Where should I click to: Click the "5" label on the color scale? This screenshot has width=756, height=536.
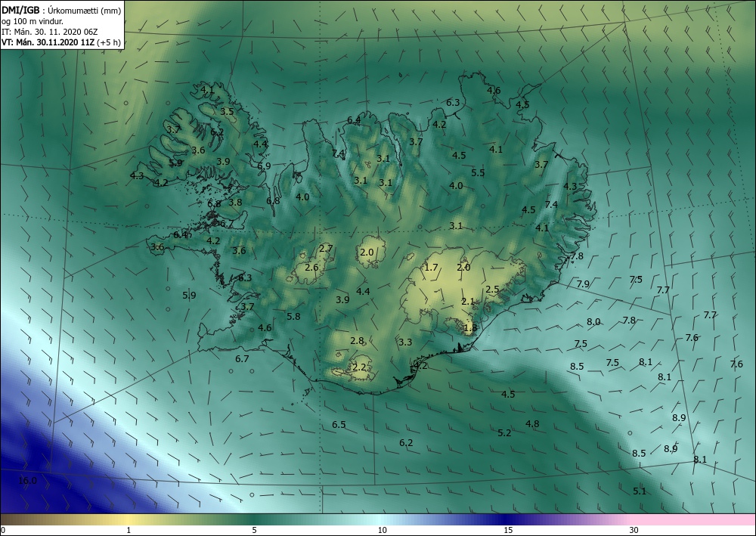[x=254, y=531]
